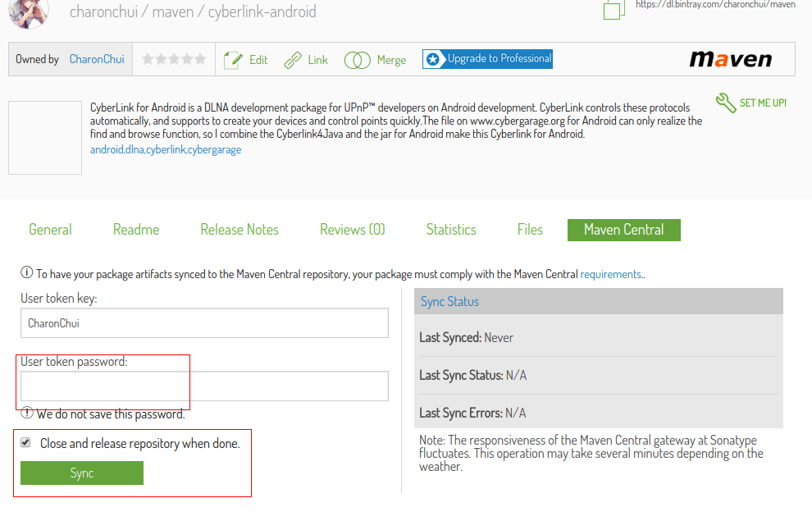The height and width of the screenshot is (521, 812).
Task: Open the user avatar picture
Action: (29, 12)
